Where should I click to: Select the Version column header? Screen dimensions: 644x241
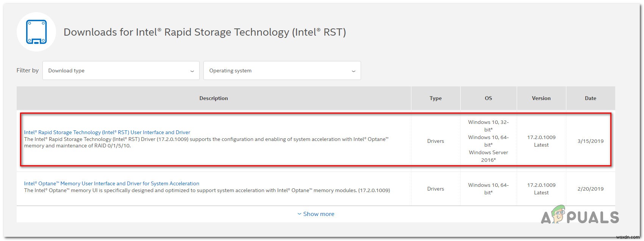tap(541, 98)
